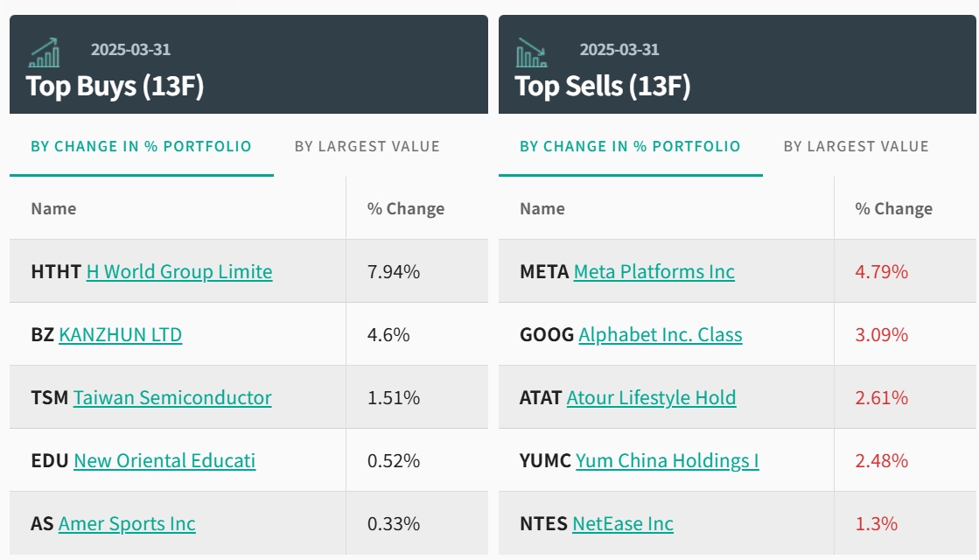Viewport: 979px width, 560px height.
Task: Open the KANZHUN LTD stock link
Action: (x=121, y=335)
